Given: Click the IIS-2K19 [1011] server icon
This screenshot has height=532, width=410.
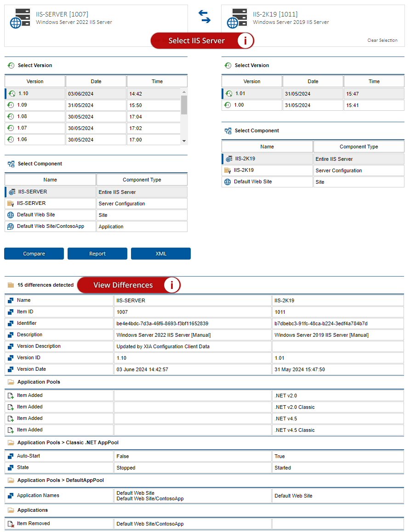Looking at the screenshot, I should [x=239, y=19].
